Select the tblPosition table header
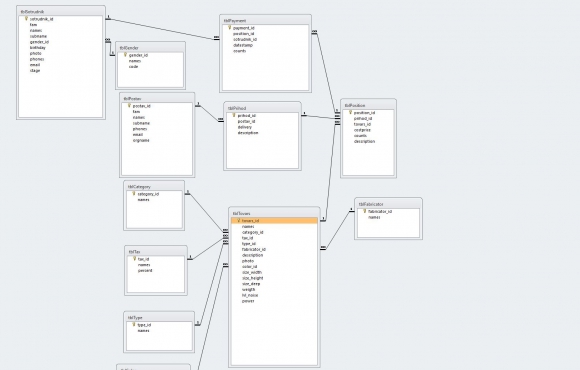Image resolution: width=580 pixels, height=370 pixels. tap(368, 105)
